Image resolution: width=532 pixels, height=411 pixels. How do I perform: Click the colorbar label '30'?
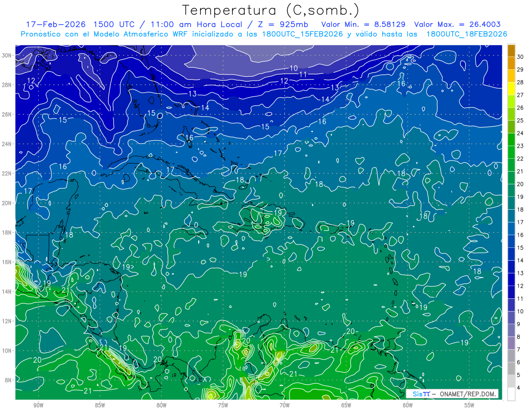pyautogui.click(x=520, y=57)
